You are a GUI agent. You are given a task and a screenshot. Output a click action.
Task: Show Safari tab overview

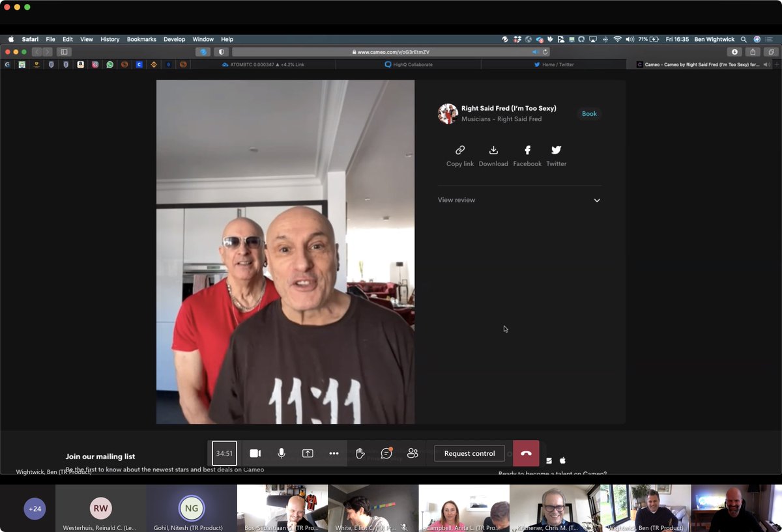coord(771,51)
